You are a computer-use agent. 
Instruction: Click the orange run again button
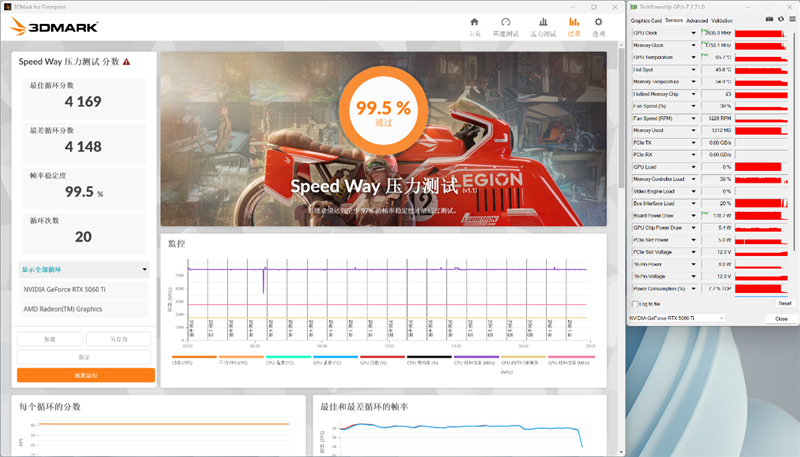(86, 375)
